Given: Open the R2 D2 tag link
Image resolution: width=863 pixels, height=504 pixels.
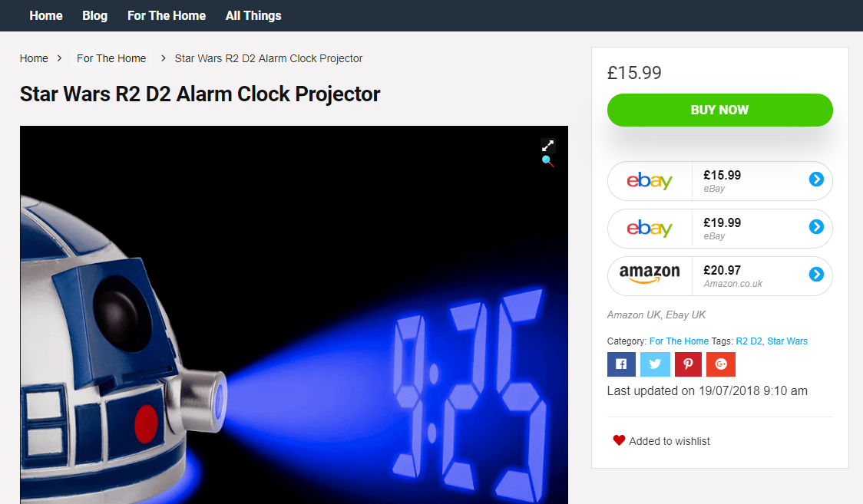Looking at the screenshot, I should point(749,341).
